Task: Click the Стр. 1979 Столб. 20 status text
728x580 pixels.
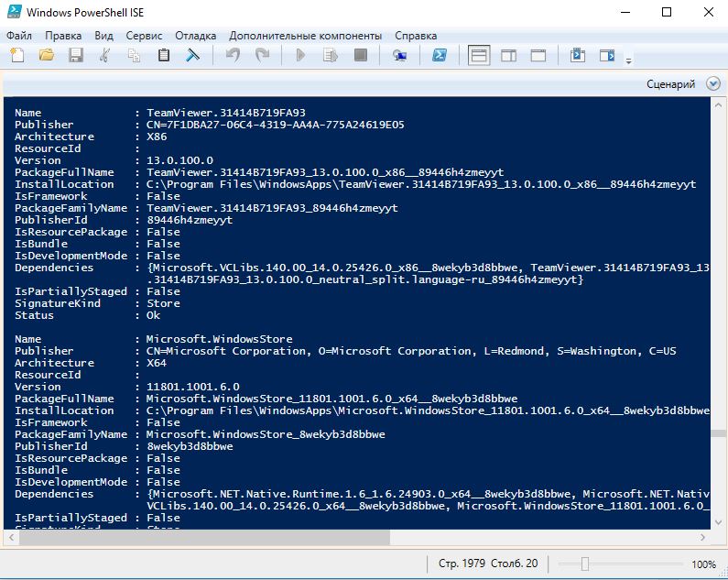Action: click(x=488, y=564)
